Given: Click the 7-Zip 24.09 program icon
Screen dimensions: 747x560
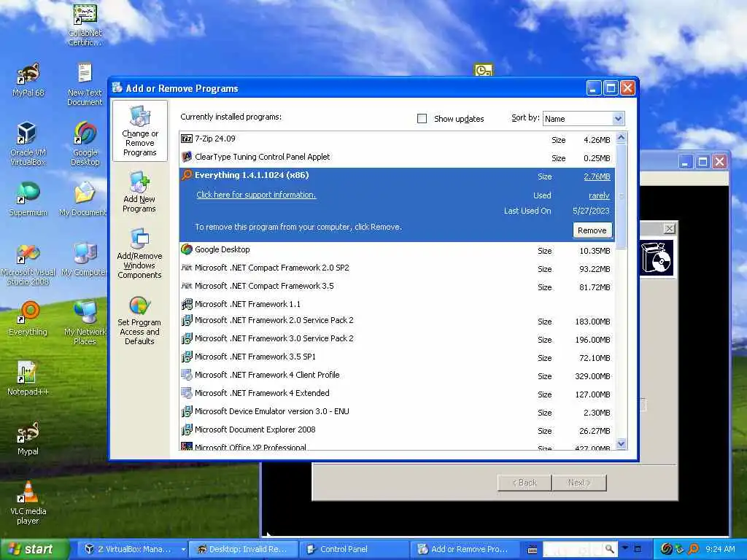Looking at the screenshot, I should tap(187, 139).
